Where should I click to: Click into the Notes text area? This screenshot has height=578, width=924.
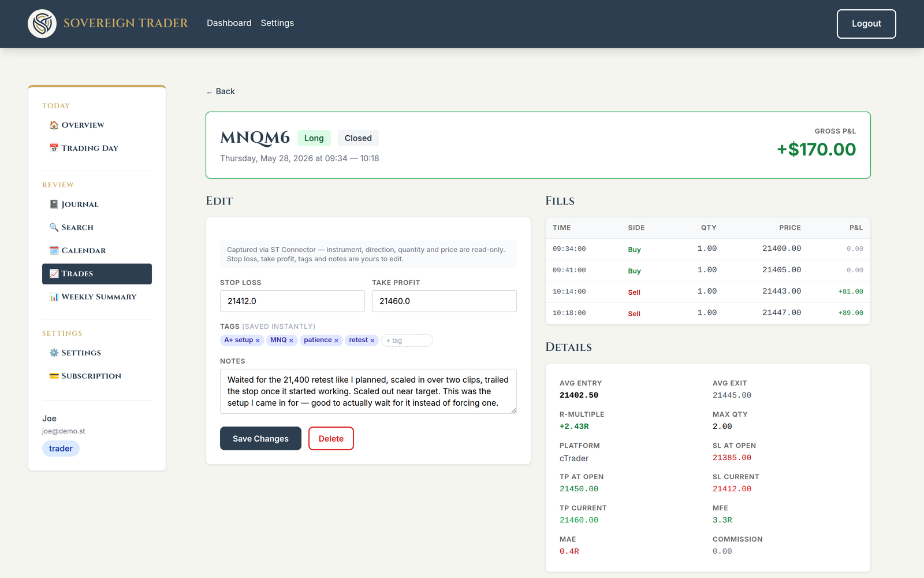(368, 391)
